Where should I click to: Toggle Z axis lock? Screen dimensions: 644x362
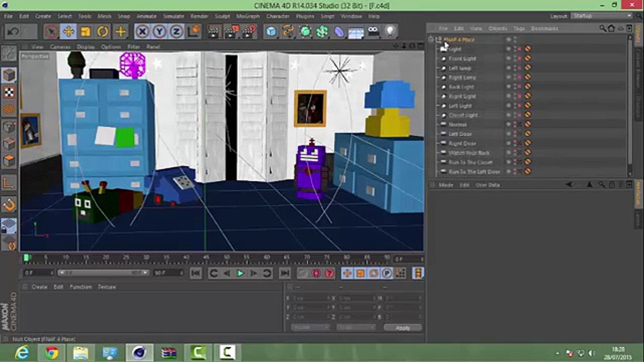tap(176, 32)
